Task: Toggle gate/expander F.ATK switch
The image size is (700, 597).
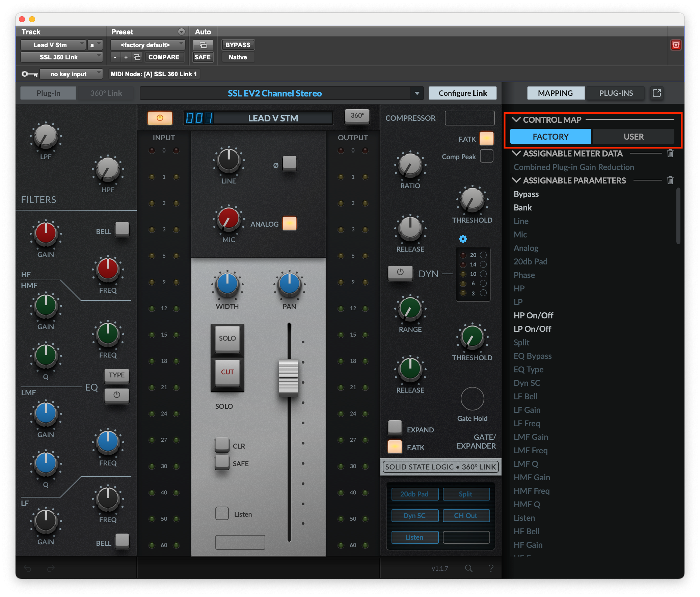Action: coord(395,446)
